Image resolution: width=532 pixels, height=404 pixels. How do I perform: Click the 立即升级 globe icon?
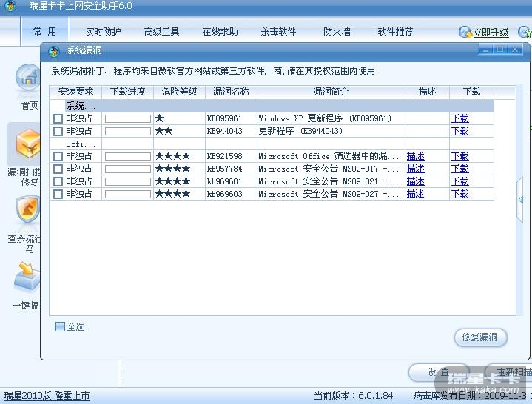[465, 33]
